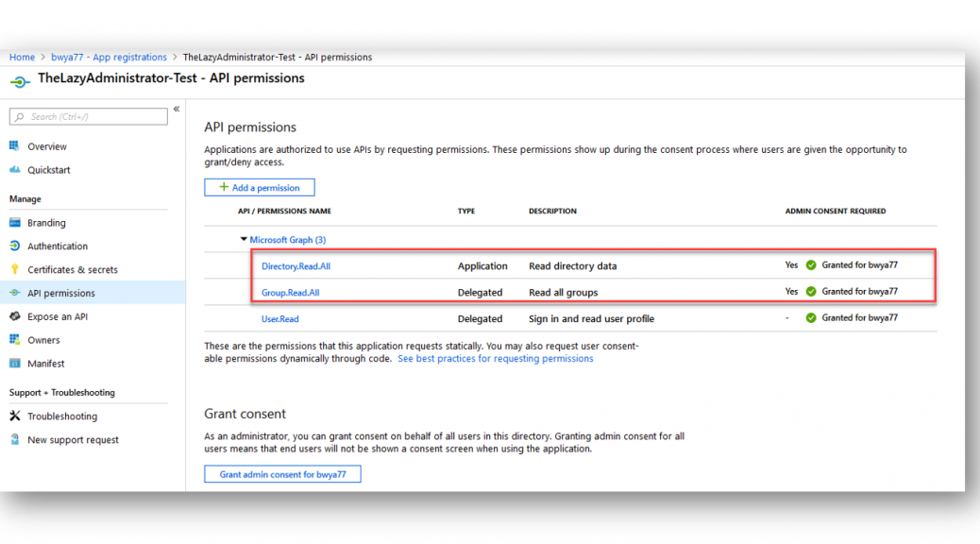Click the Microsoft Graph (3) link
The height and width of the screenshot is (544, 980).
(288, 240)
